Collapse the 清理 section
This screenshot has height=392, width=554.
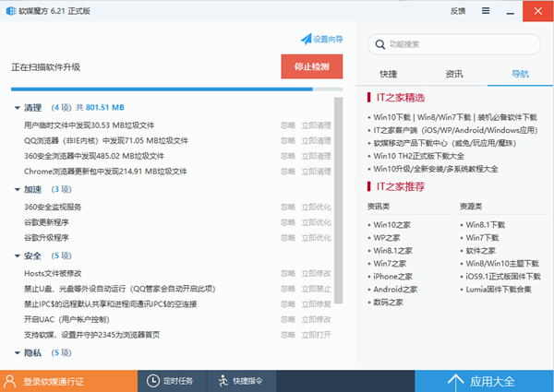click(17, 108)
